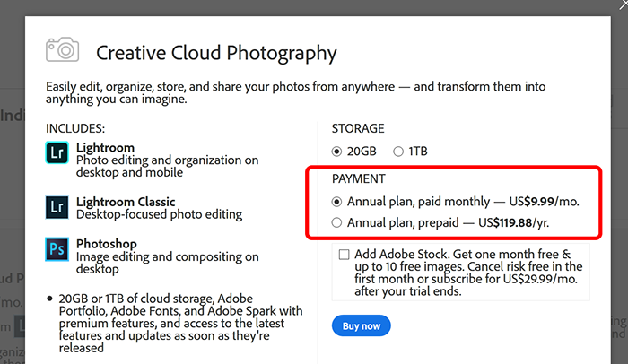Screen dimensions: 628x364
Task: Click the Lightroom product name heading
Action: pos(105,147)
